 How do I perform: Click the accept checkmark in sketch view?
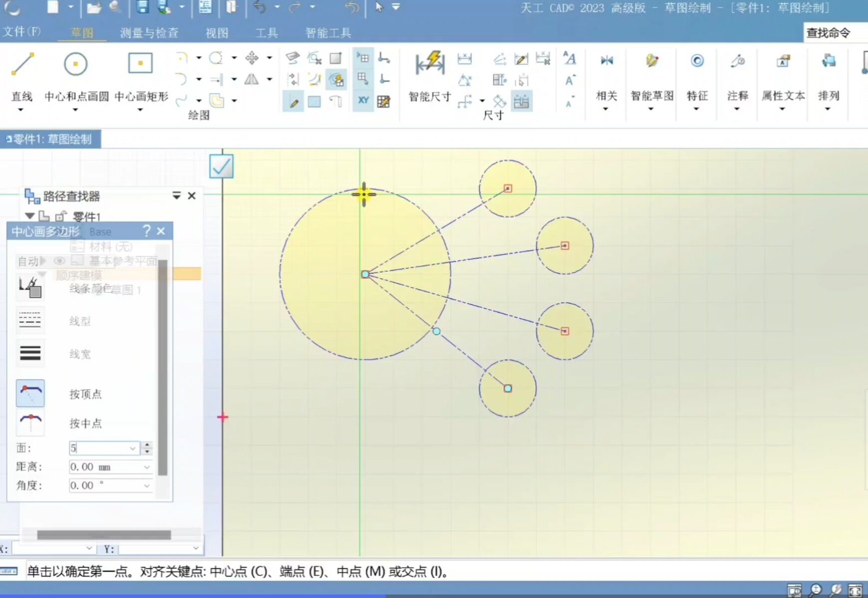221,167
